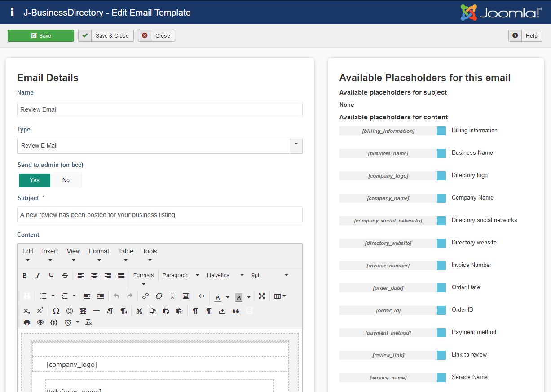Decrease indent of the paragraph
551x392 pixels.
point(87,296)
